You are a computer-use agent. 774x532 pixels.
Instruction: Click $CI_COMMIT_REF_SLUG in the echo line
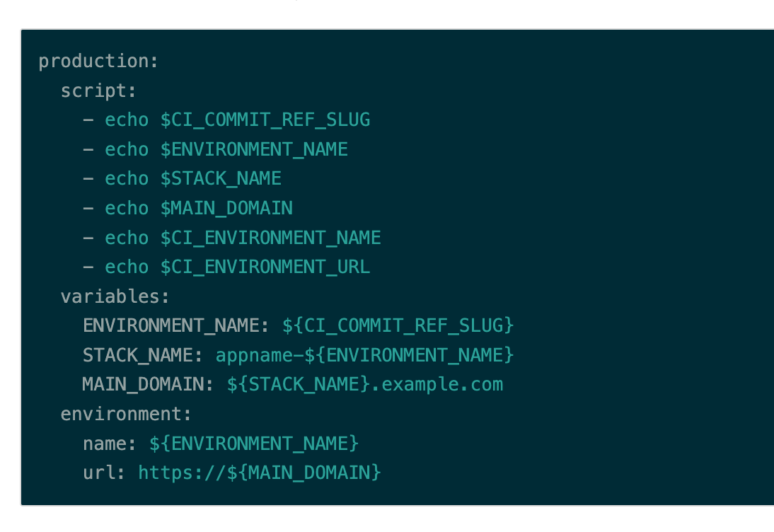coord(265,120)
